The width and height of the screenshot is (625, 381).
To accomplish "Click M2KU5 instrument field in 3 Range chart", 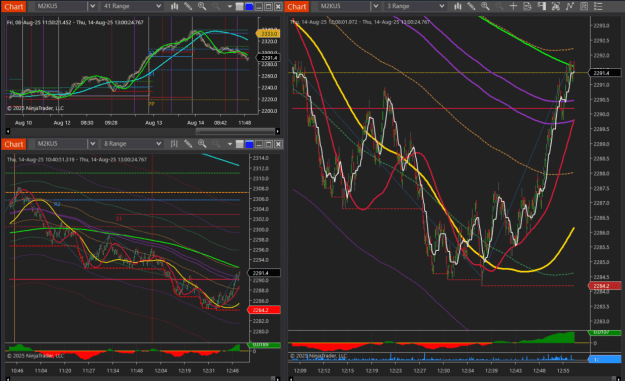I will (344, 6).
